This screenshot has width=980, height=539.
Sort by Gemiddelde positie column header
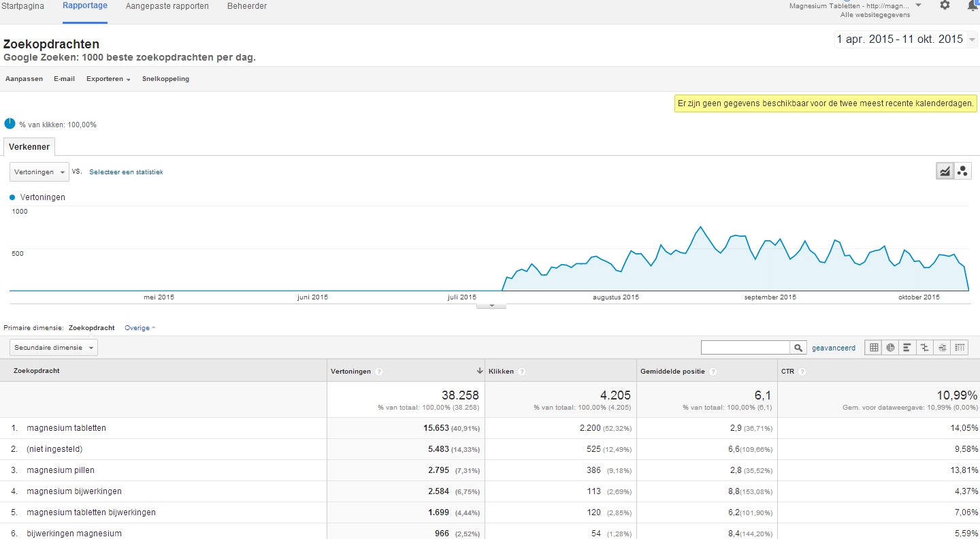(x=672, y=372)
